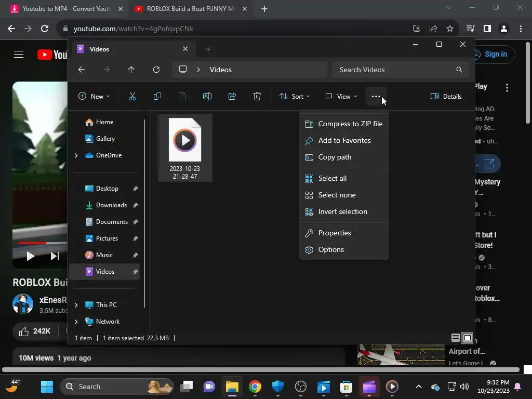Open Gallery in the navigation pane
This screenshot has width=532, height=399.
[105, 139]
